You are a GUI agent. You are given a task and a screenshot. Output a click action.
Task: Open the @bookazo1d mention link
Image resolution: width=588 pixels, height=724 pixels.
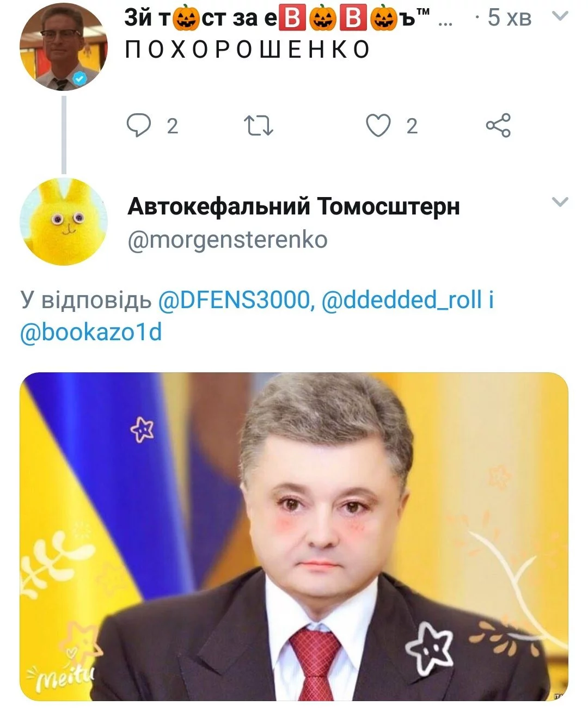(91, 332)
